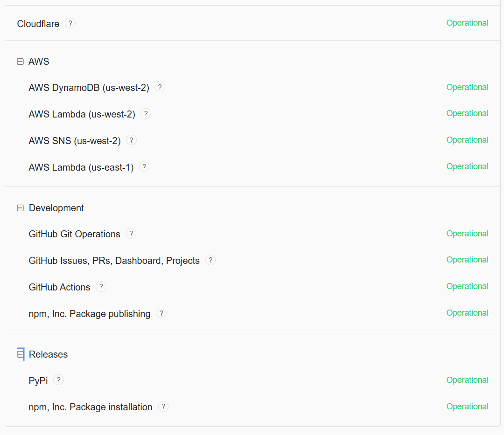The image size is (504, 435).
Task: Click the help icon for npm Package publishing
Action: tap(161, 313)
